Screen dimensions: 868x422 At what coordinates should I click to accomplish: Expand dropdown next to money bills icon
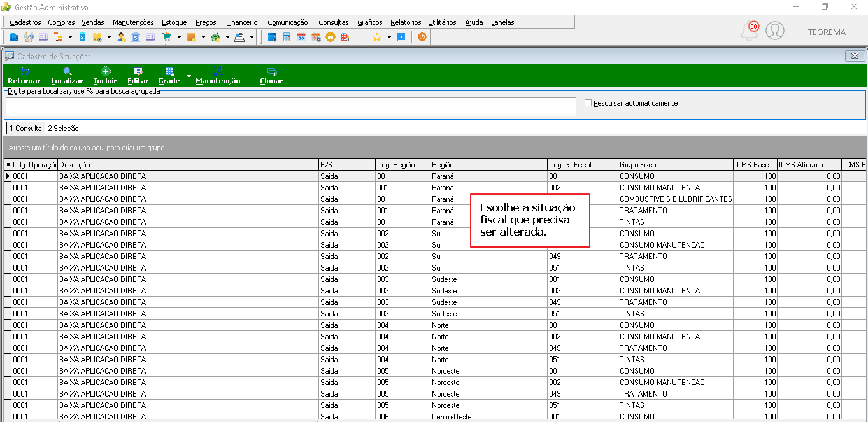coord(227,37)
